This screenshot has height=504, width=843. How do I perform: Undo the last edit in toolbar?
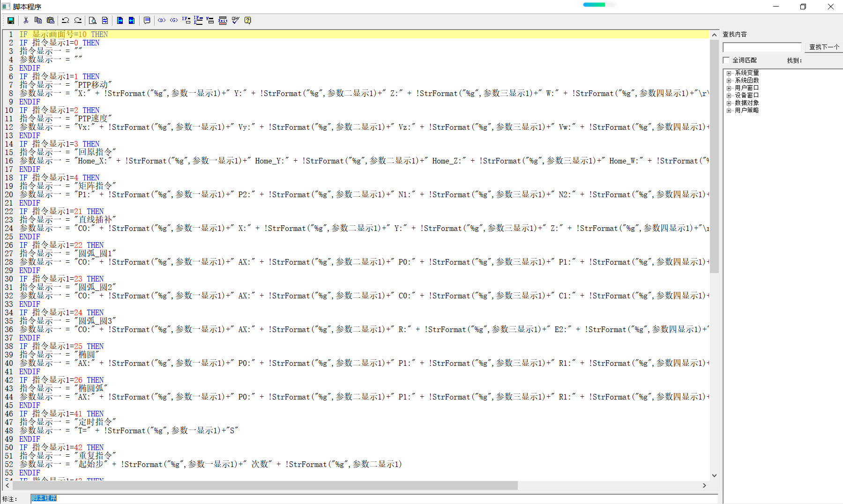66,20
